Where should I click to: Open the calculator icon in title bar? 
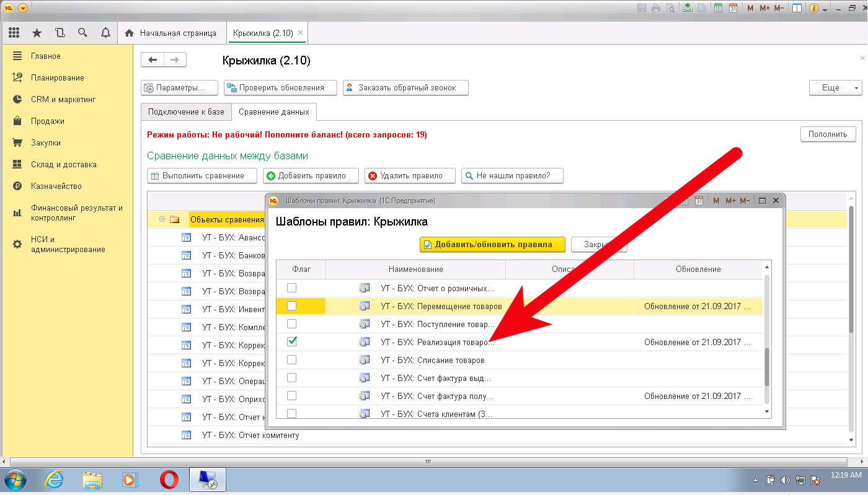718,8
